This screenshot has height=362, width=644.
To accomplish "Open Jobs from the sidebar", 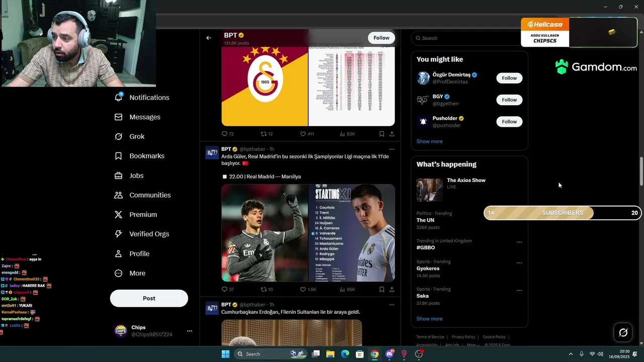I will tap(129, 175).
